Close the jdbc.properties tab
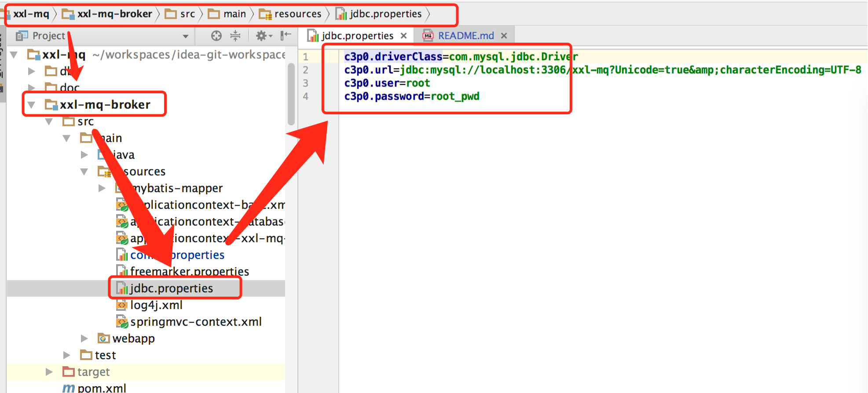This screenshot has width=868, height=393. coord(403,36)
